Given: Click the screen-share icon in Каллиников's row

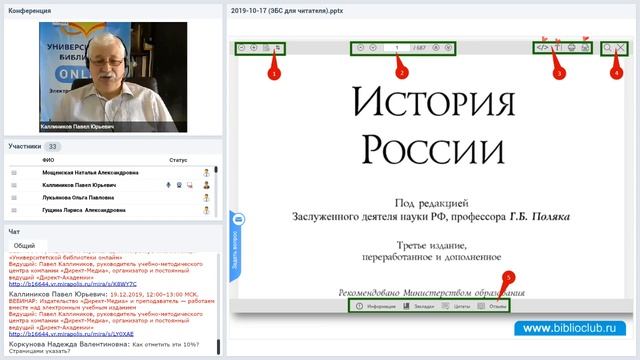Looking at the screenshot, I should coord(190,185).
